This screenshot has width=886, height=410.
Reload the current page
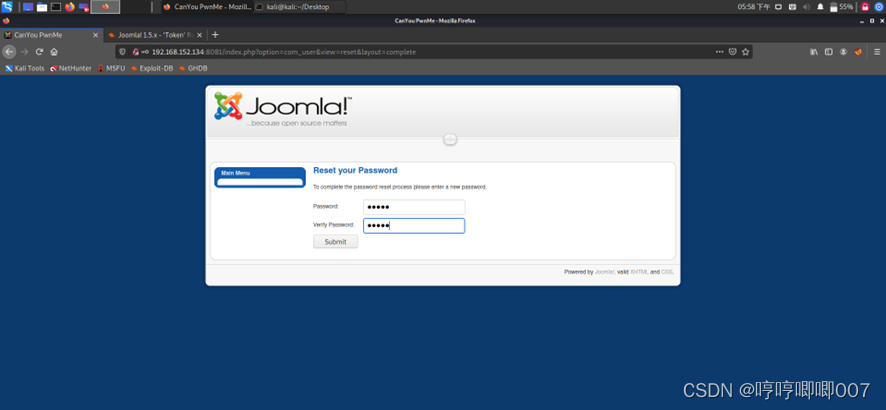pyautogui.click(x=40, y=51)
